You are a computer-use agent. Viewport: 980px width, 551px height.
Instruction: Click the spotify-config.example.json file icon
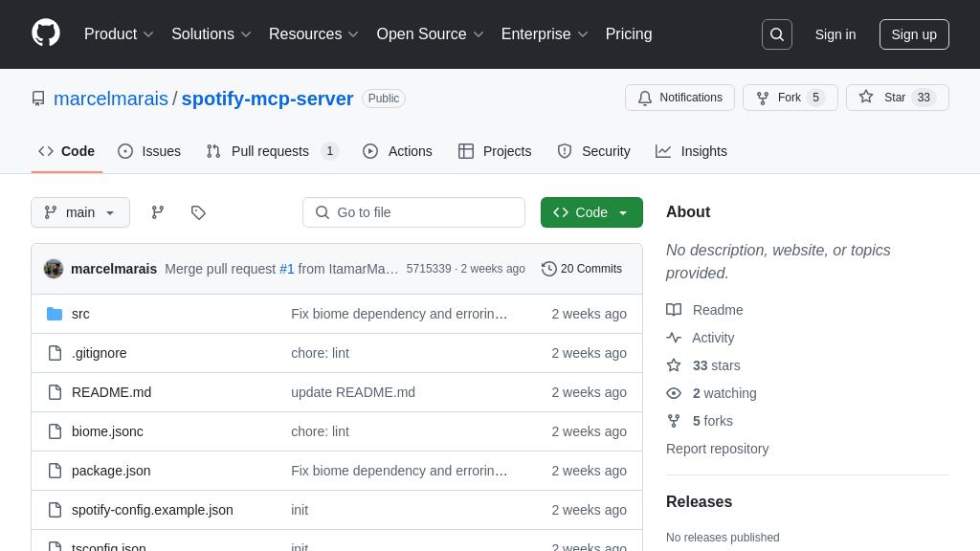pyautogui.click(x=55, y=510)
